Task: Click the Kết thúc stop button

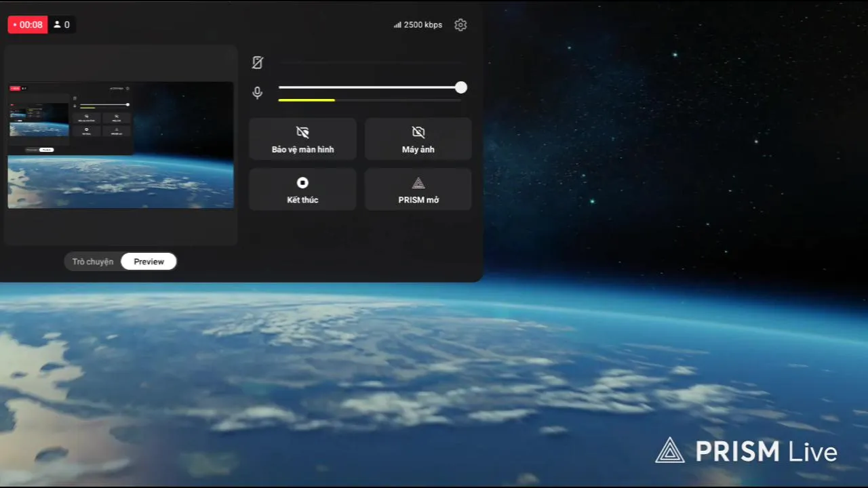Action: click(302, 189)
